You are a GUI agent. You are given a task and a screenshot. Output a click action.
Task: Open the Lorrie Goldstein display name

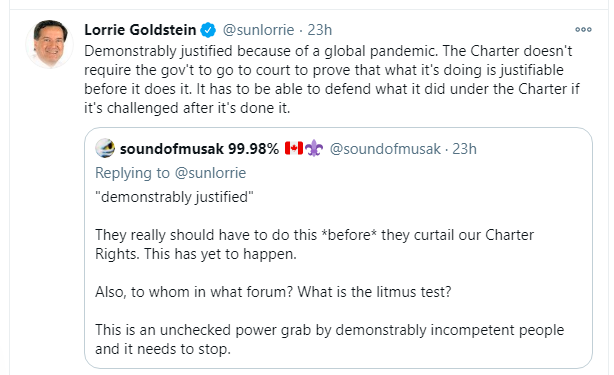coord(140,30)
